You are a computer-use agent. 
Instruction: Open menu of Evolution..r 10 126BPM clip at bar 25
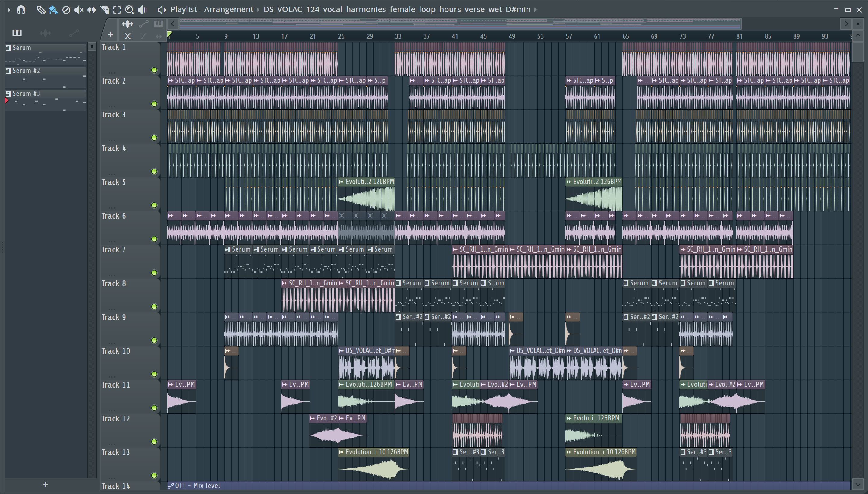click(x=341, y=452)
